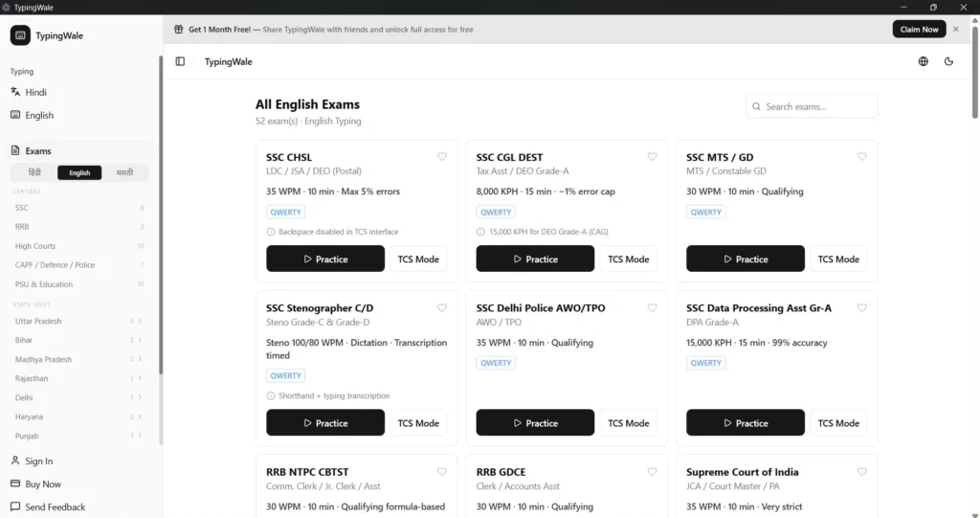Toggle the sidebar panel icon

click(180, 61)
